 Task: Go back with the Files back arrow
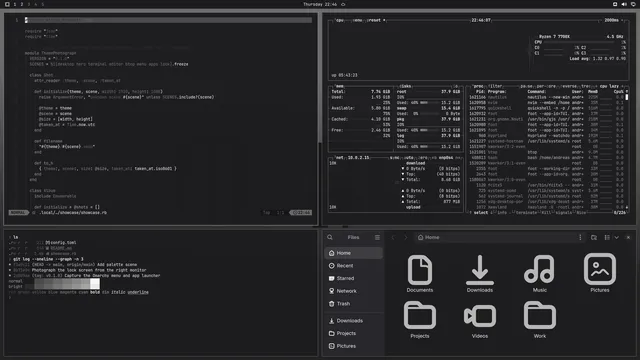(393, 237)
